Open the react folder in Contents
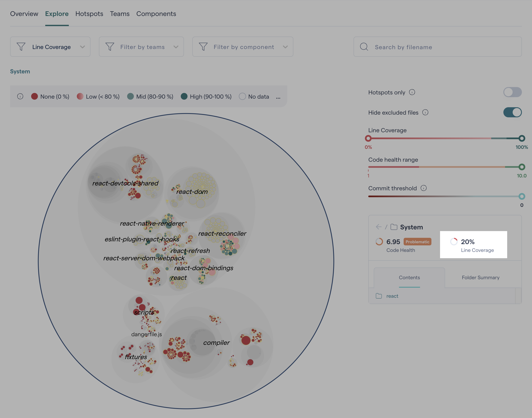532x418 pixels. point(392,296)
